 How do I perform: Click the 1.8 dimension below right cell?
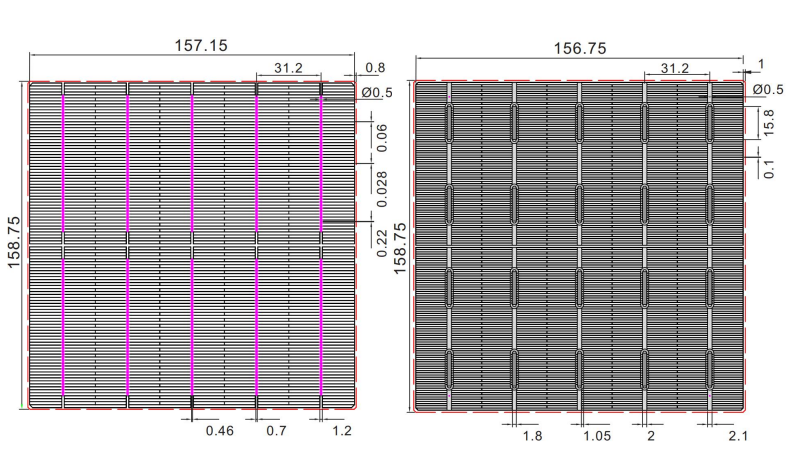[x=533, y=436]
